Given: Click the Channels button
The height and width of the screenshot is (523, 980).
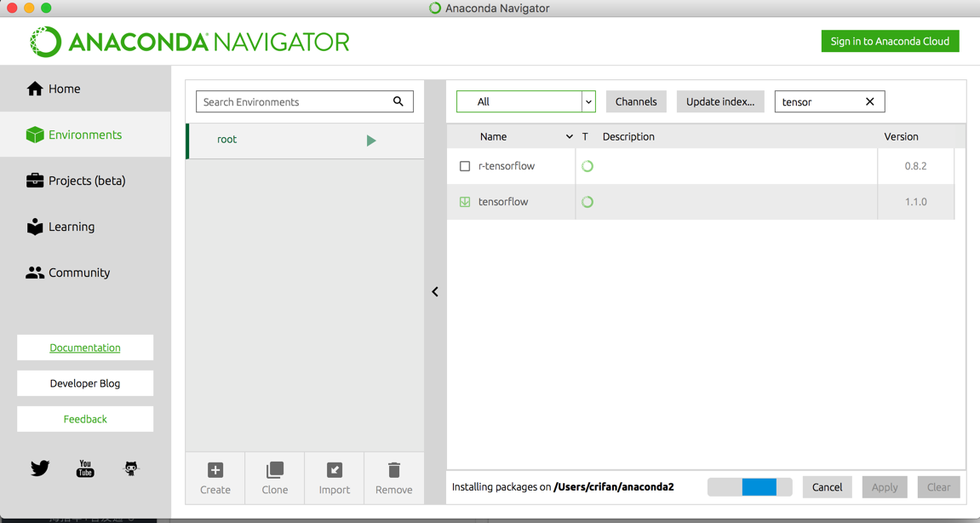Looking at the screenshot, I should [x=636, y=101].
